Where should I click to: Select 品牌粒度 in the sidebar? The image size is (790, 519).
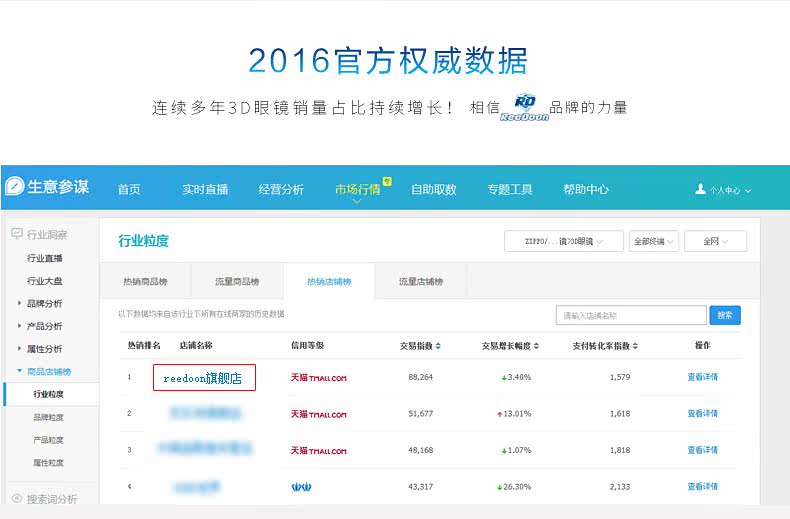point(48,417)
